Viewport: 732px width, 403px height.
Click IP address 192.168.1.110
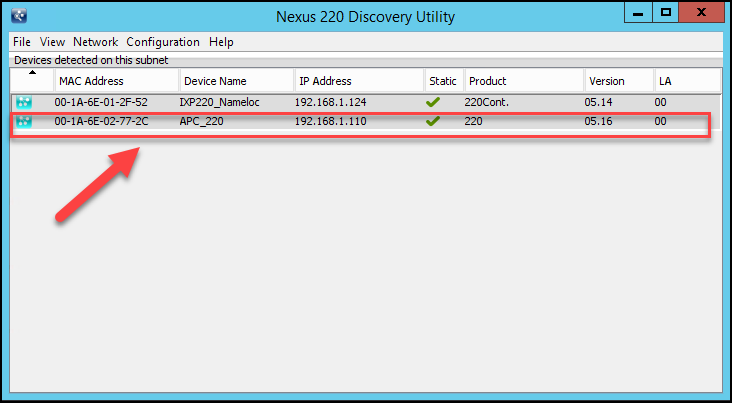tap(331, 122)
